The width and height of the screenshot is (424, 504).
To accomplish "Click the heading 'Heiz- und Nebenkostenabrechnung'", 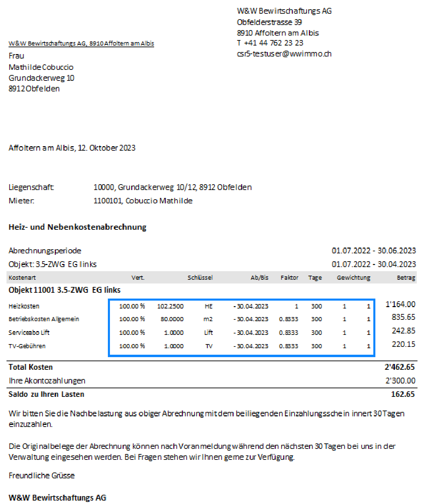I will pos(77,227).
